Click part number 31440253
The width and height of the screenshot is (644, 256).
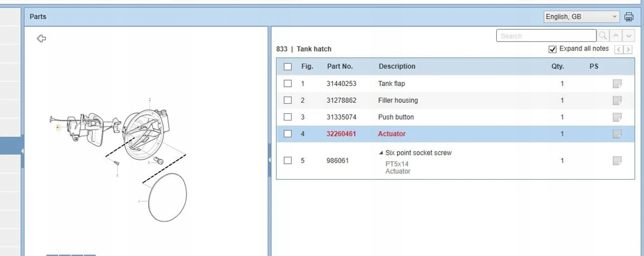(341, 84)
